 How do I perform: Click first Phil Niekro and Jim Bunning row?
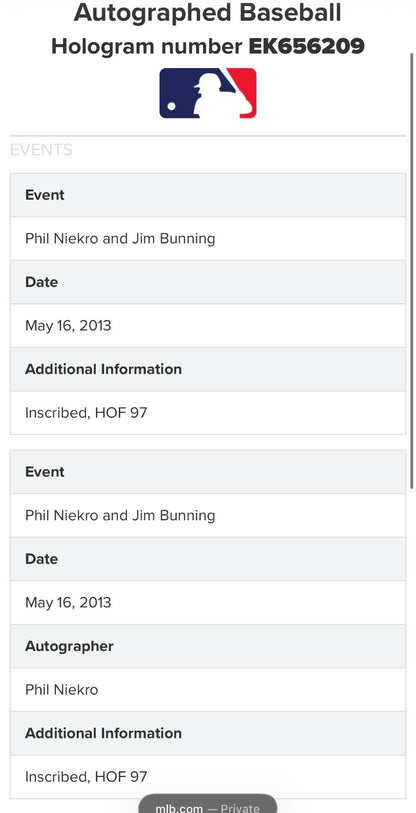[207, 239]
